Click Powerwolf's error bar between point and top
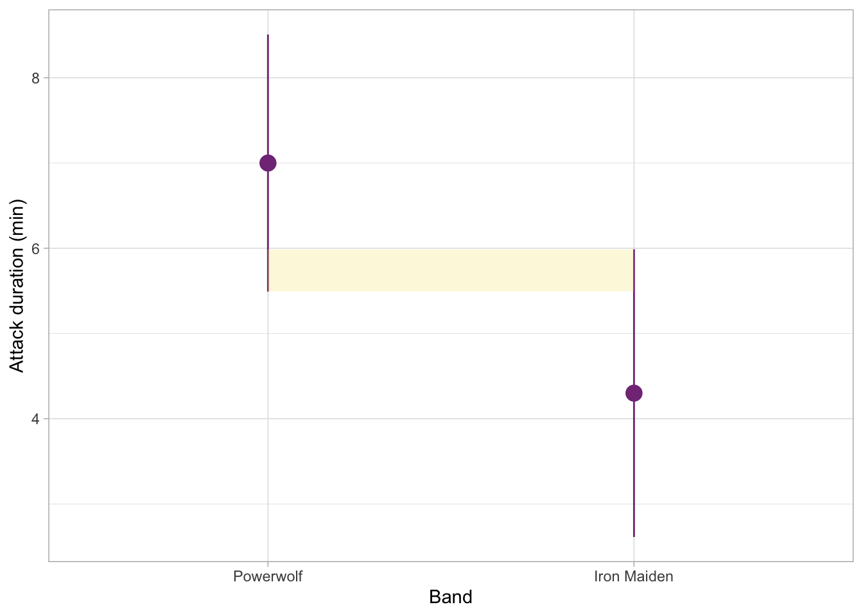863x616 pixels. (x=268, y=96)
